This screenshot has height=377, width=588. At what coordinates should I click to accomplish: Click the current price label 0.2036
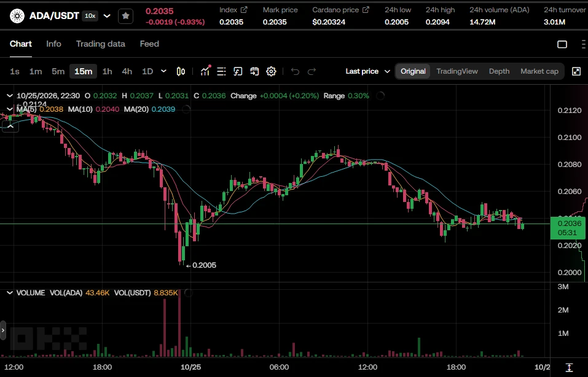coord(568,228)
